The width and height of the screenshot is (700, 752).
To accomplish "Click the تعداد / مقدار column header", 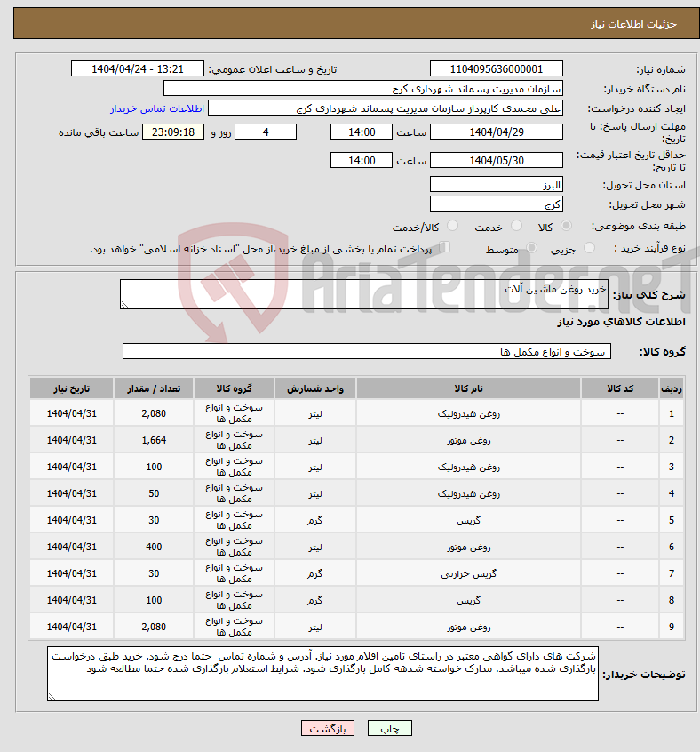I will coord(154,388).
